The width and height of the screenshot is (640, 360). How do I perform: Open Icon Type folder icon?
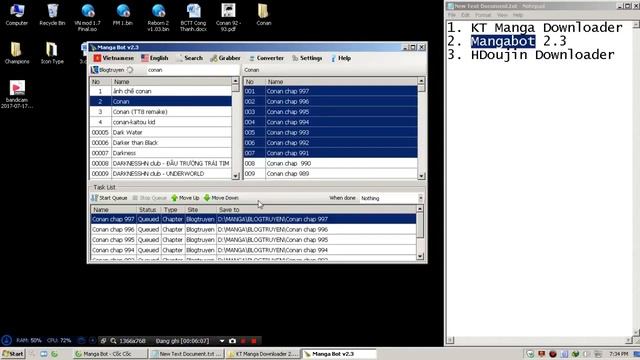click(x=52, y=53)
